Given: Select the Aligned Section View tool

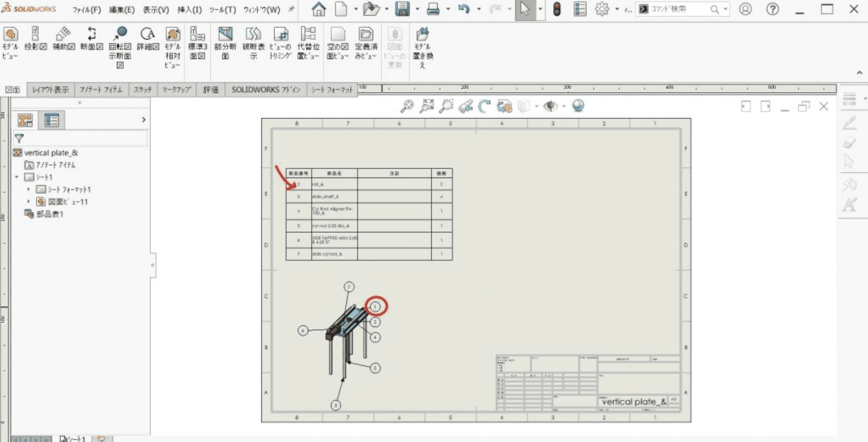Looking at the screenshot, I should pos(120,47).
